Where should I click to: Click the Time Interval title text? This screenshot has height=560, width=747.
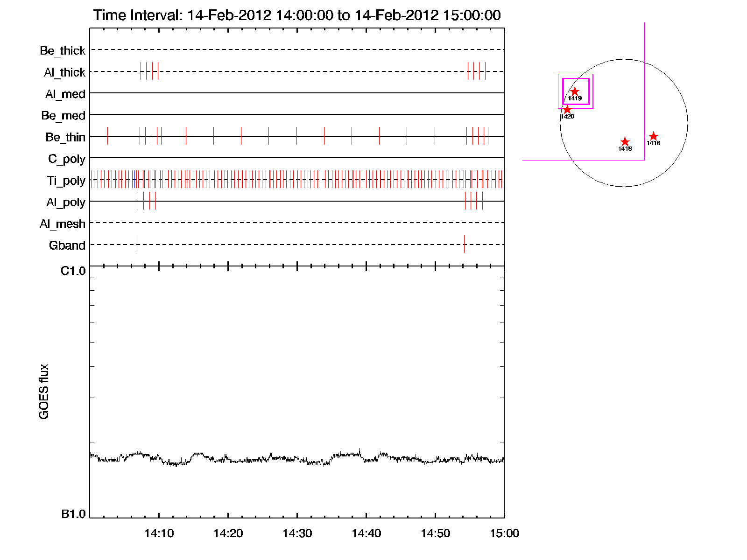tap(297, 15)
